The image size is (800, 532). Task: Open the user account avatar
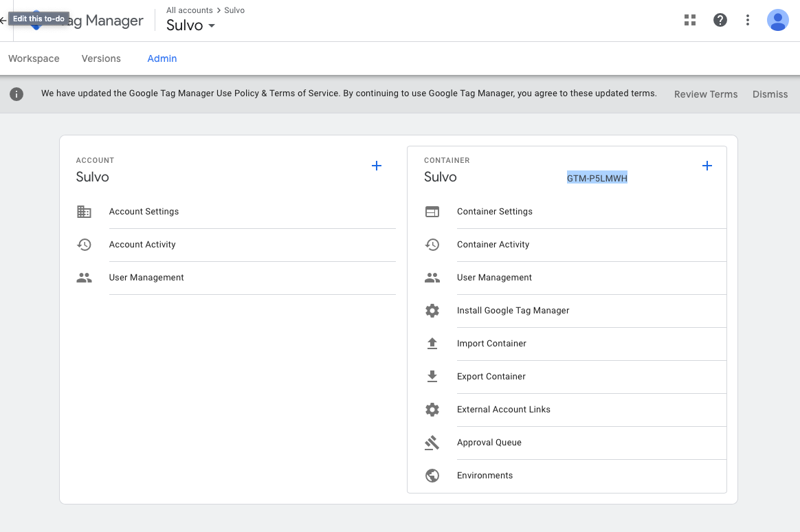[x=777, y=20]
